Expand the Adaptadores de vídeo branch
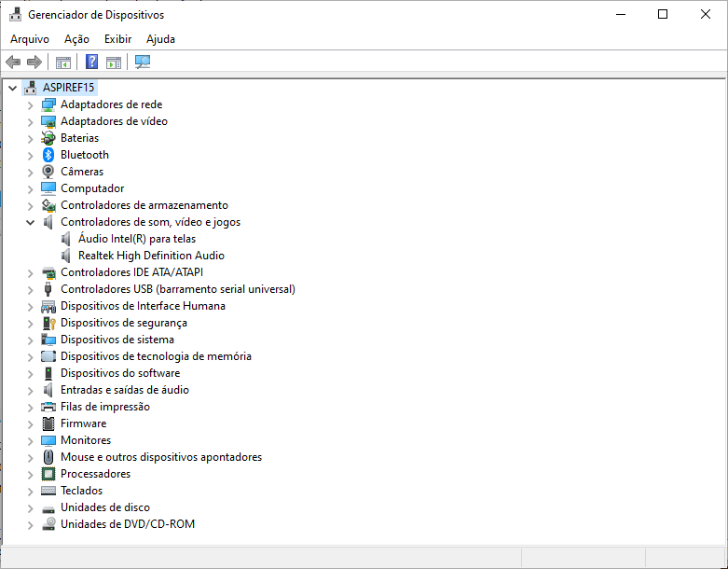 click(x=31, y=122)
